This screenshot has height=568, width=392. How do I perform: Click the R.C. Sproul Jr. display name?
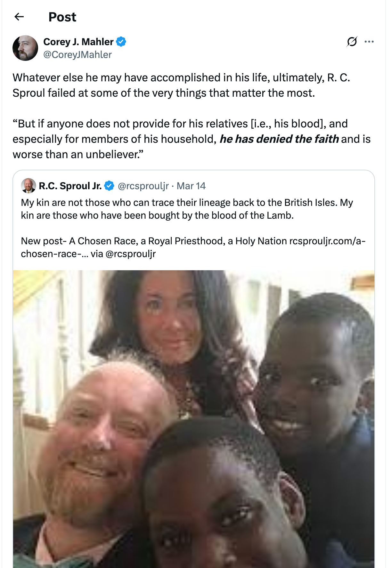click(x=70, y=186)
